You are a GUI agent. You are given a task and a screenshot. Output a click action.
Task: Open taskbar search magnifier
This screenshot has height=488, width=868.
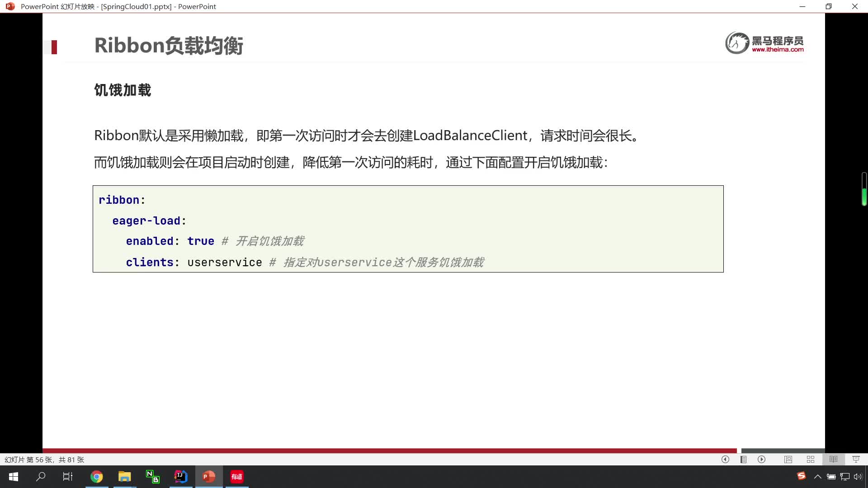click(41, 477)
